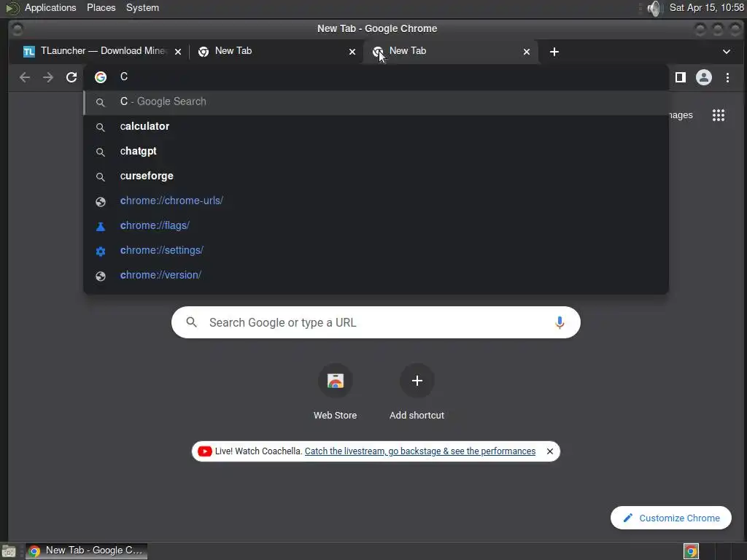This screenshot has height=560, width=747.
Task: Click the Google icon in address bar
Action: pyautogui.click(x=101, y=77)
